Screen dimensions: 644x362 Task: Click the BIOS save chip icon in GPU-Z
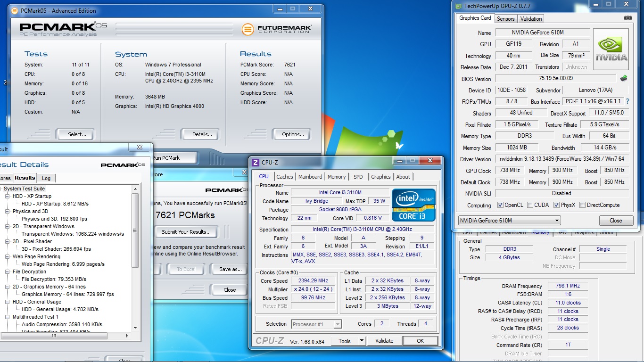tap(624, 78)
